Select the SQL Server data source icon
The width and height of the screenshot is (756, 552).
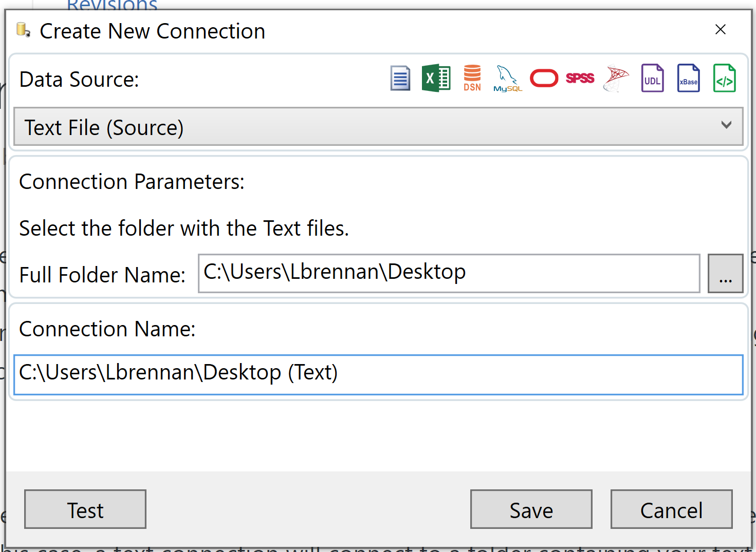(616, 78)
